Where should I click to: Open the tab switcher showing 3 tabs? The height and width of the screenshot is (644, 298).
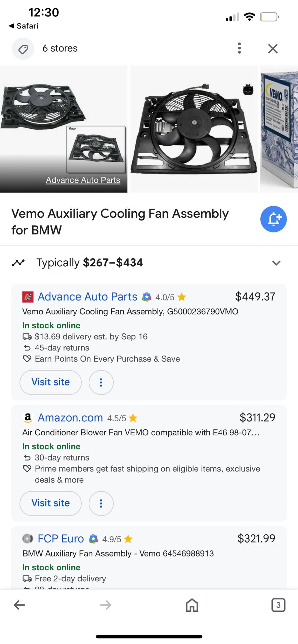pyautogui.click(x=278, y=605)
